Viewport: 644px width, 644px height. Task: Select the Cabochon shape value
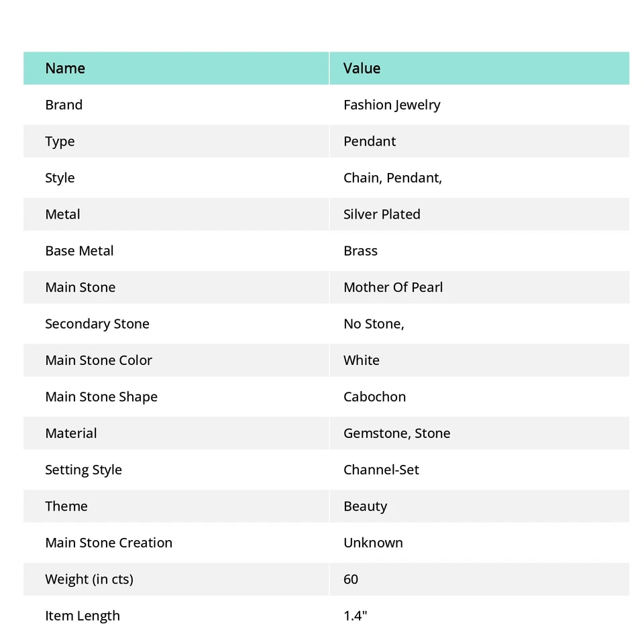(374, 396)
